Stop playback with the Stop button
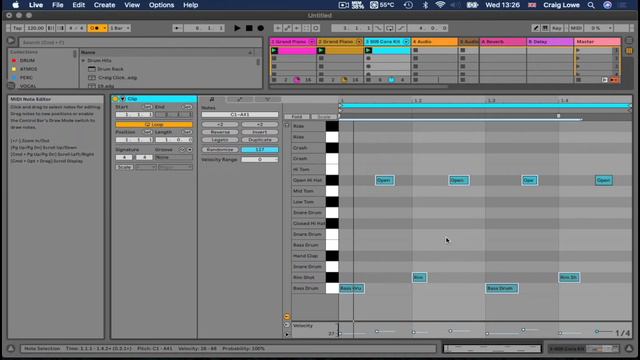 pyautogui.click(x=249, y=28)
